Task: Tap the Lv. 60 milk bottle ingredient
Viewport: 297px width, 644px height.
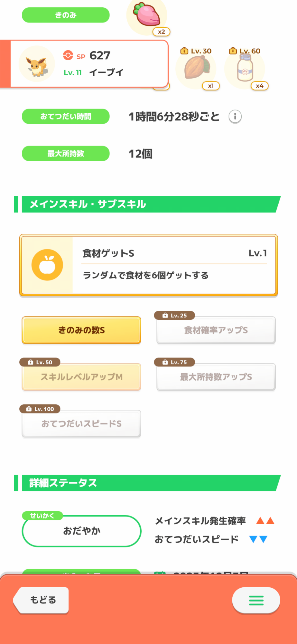Action: (x=245, y=68)
